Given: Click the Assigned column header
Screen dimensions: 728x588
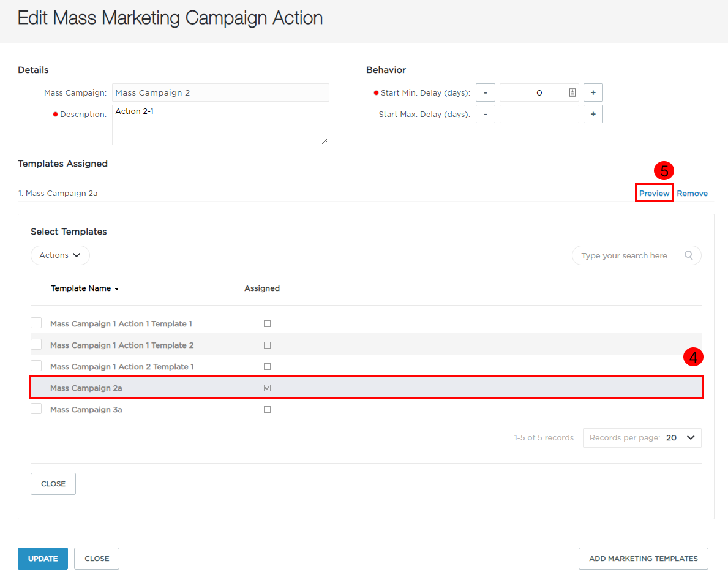Looking at the screenshot, I should coord(262,288).
